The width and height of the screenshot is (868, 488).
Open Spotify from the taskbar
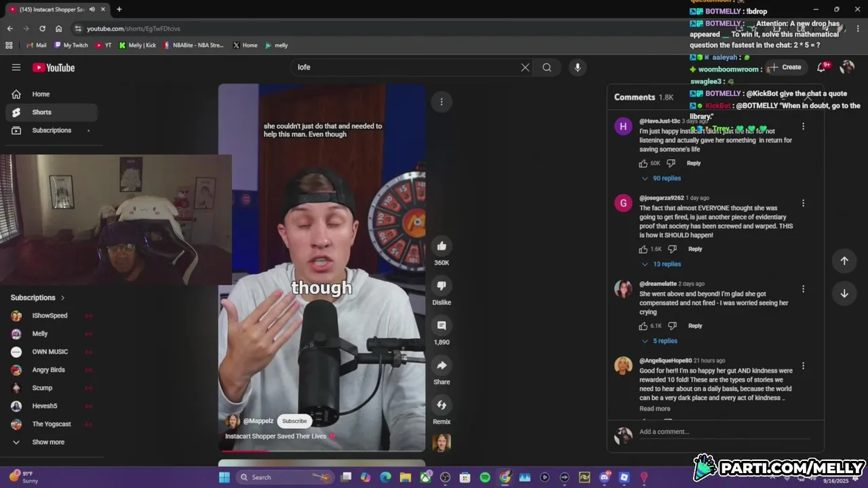[x=485, y=477]
